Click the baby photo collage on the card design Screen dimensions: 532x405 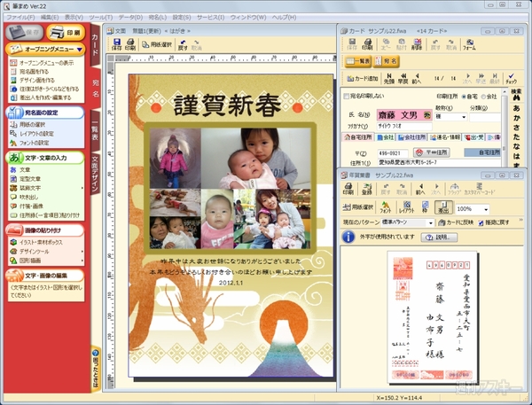pyautogui.click(x=230, y=188)
